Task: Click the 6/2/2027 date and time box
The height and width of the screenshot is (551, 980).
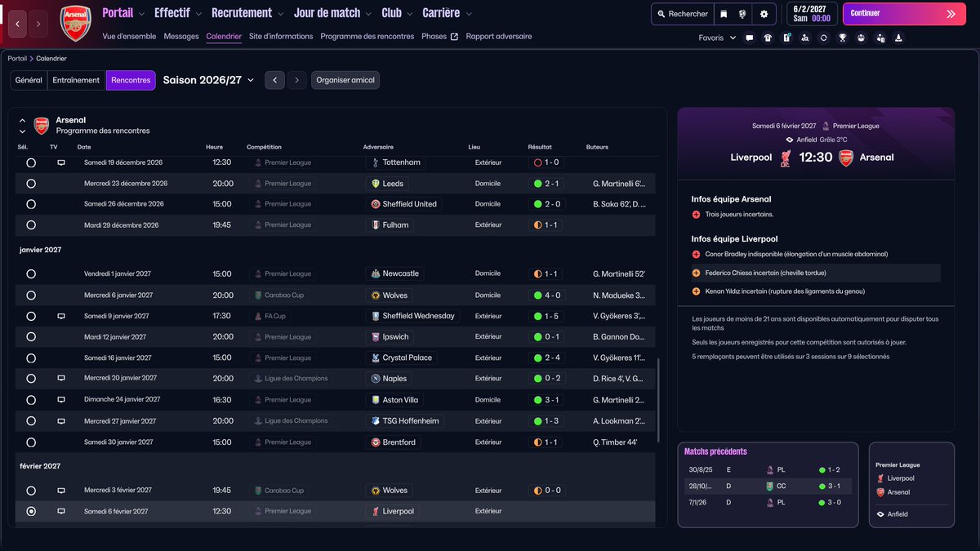Action: pos(812,14)
